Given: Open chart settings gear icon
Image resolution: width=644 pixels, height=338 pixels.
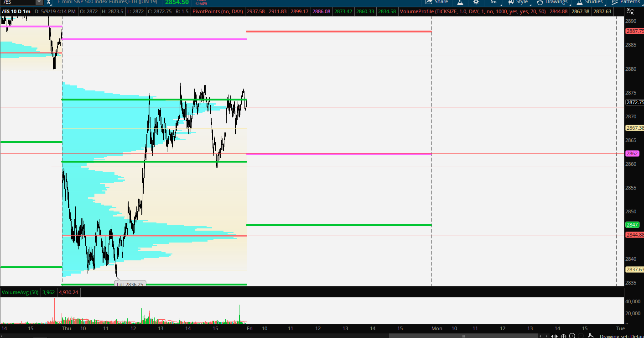Looking at the screenshot, I should point(476,2).
